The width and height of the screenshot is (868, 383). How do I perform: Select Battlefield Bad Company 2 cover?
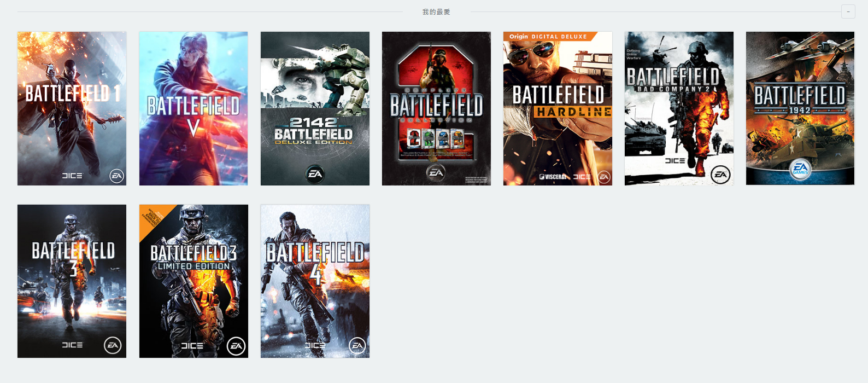(x=679, y=108)
